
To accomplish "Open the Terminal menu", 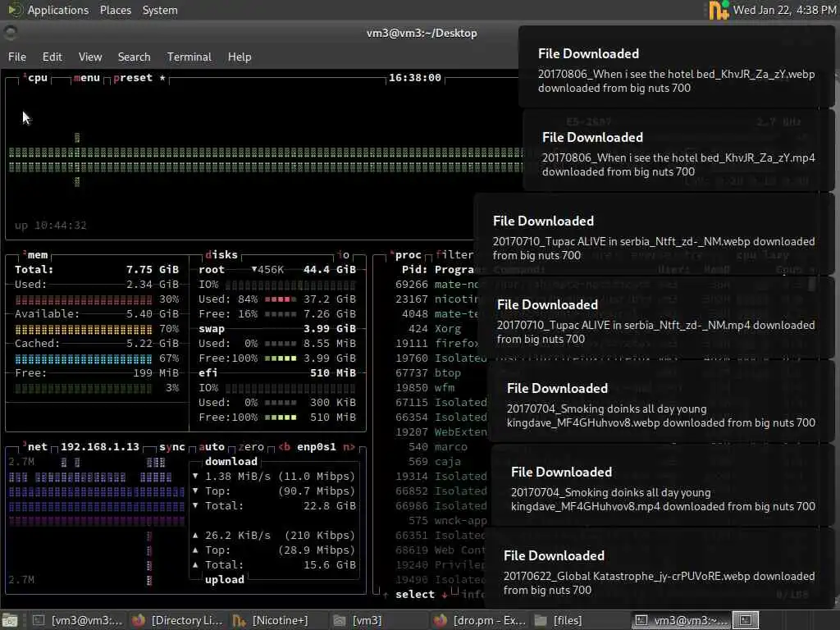I will pos(189,57).
